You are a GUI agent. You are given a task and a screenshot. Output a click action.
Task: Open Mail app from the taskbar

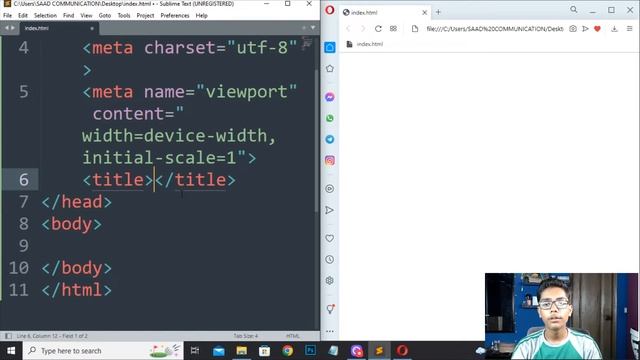click(x=219, y=351)
